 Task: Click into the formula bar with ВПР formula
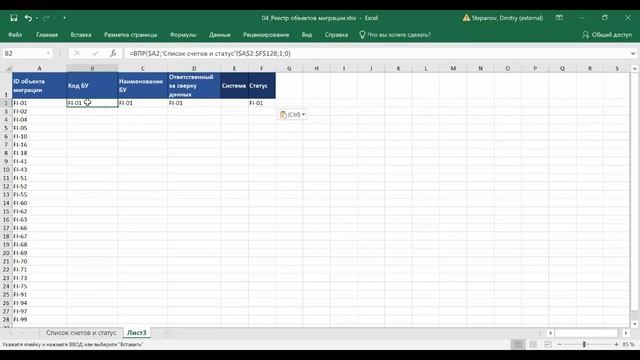[376, 53]
